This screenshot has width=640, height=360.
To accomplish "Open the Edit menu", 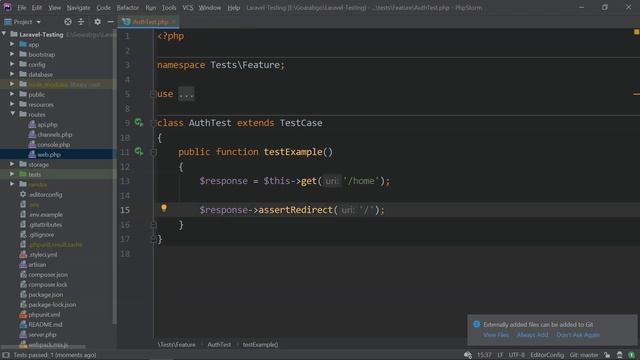I will (x=37, y=7).
